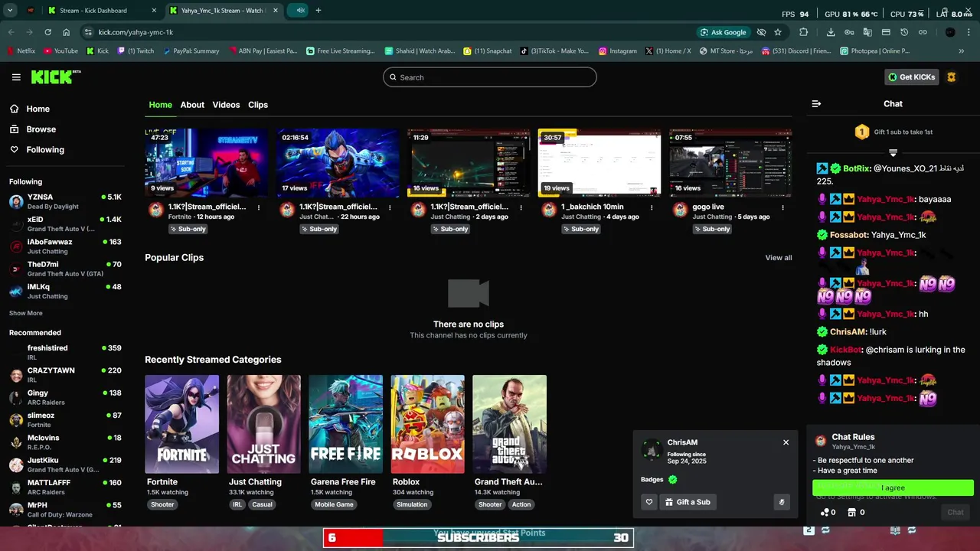Click ChrisAM username in chat
Viewport: 980px width, 551px height.
coord(848,332)
